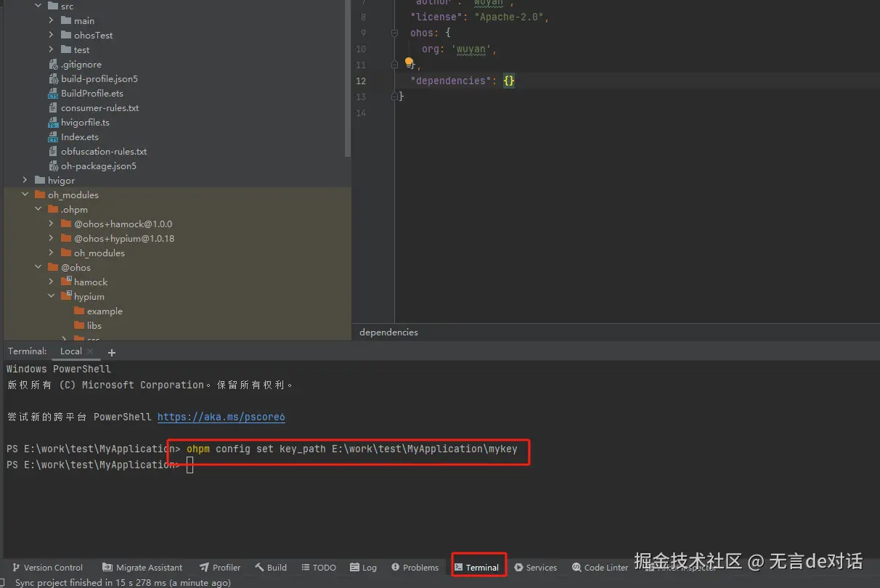
Task: Click the dependencies breadcrumb
Action: click(x=388, y=332)
